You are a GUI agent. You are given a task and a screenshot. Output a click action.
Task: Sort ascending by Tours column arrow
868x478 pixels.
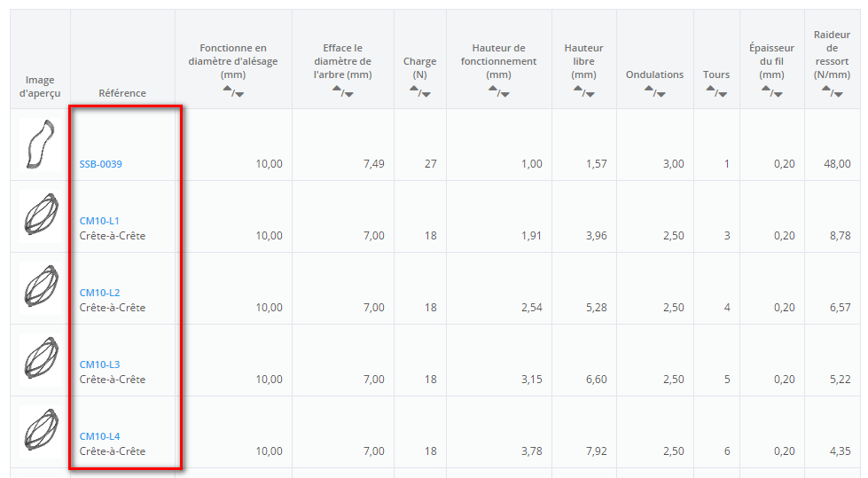click(711, 89)
